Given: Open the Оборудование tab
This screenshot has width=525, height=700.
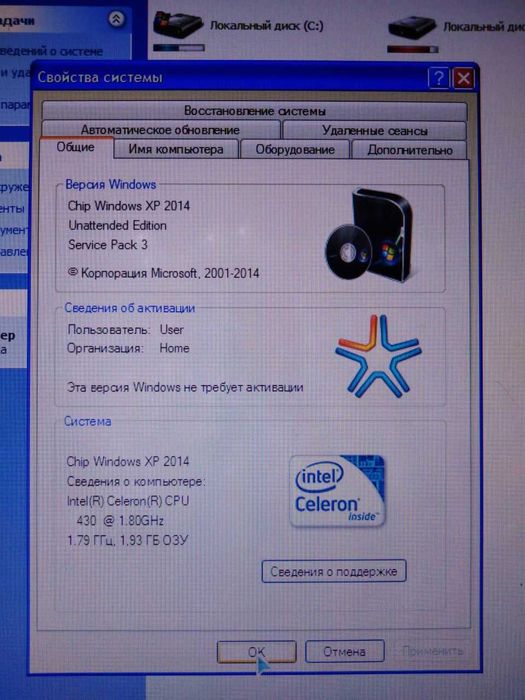Looking at the screenshot, I should [295, 150].
